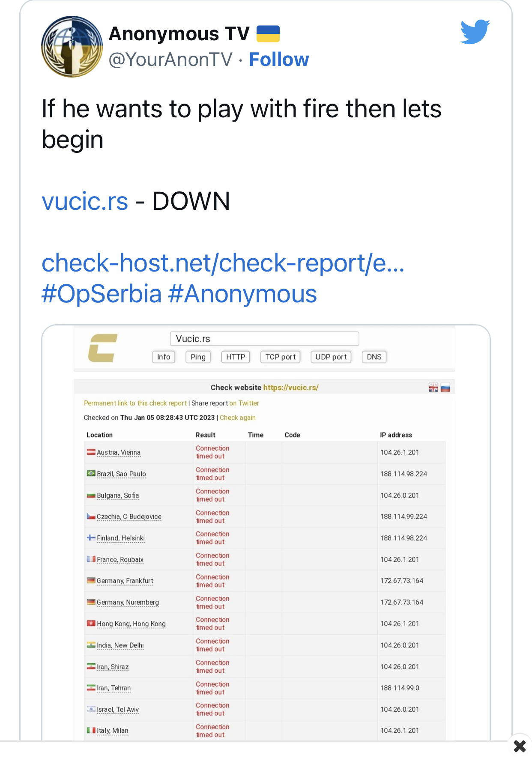The width and height of the screenshot is (532, 773).
Task: Close the overlay with the X icon
Action: pyautogui.click(x=520, y=746)
